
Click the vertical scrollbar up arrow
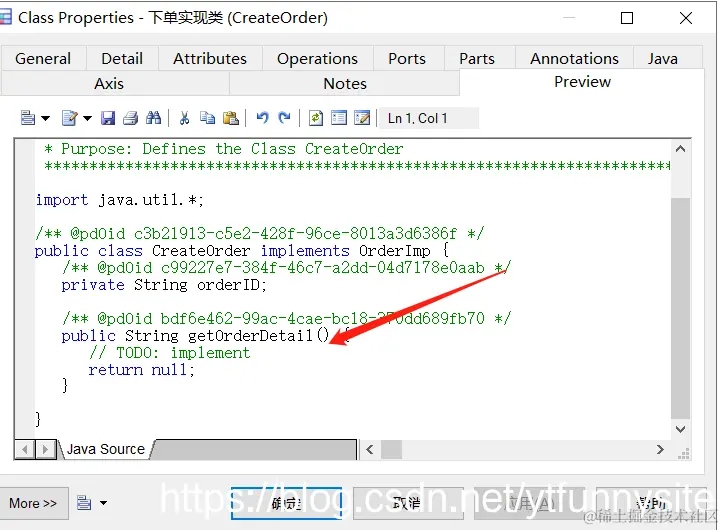pos(680,149)
